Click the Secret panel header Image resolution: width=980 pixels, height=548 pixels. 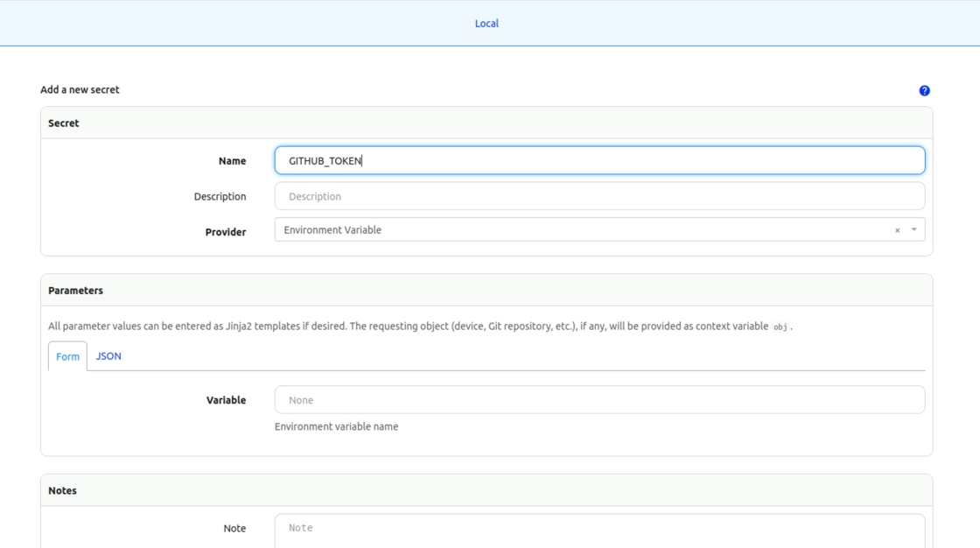point(64,123)
